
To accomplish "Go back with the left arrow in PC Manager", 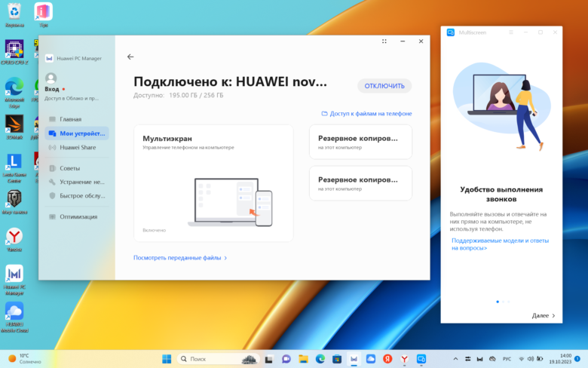I will (130, 57).
